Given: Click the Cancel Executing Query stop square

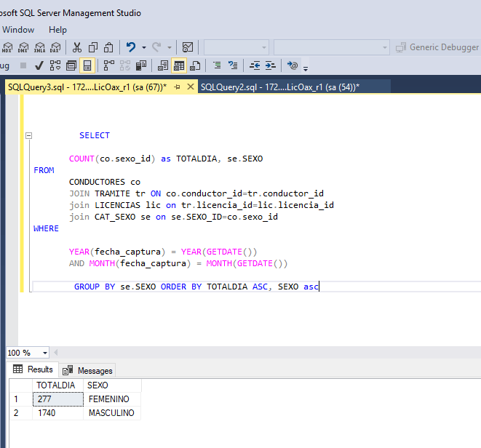Looking at the screenshot, I should click(x=23, y=65).
